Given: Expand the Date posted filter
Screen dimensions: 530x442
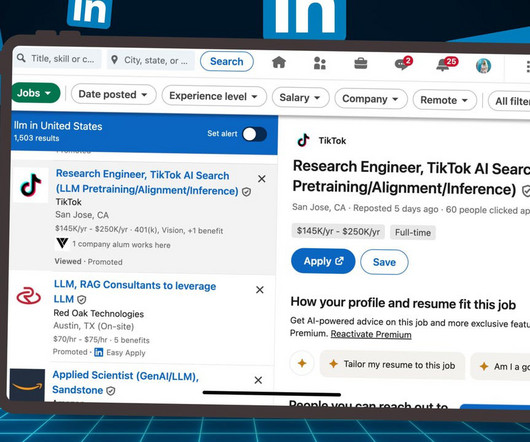Looking at the screenshot, I should pyautogui.click(x=113, y=94).
